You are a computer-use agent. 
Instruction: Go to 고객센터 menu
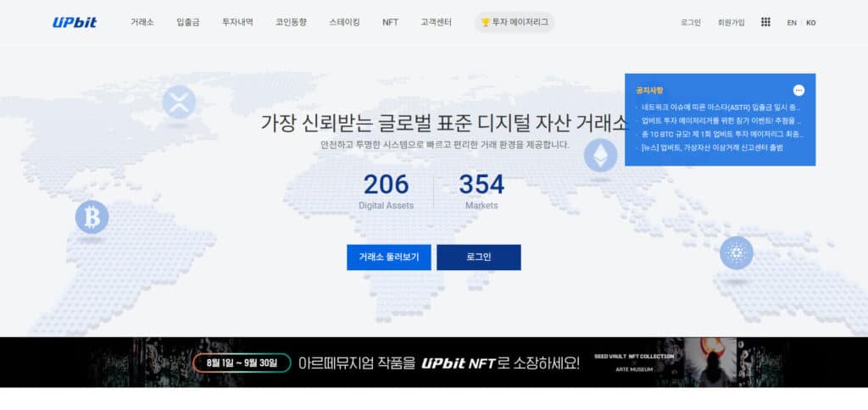(437, 23)
